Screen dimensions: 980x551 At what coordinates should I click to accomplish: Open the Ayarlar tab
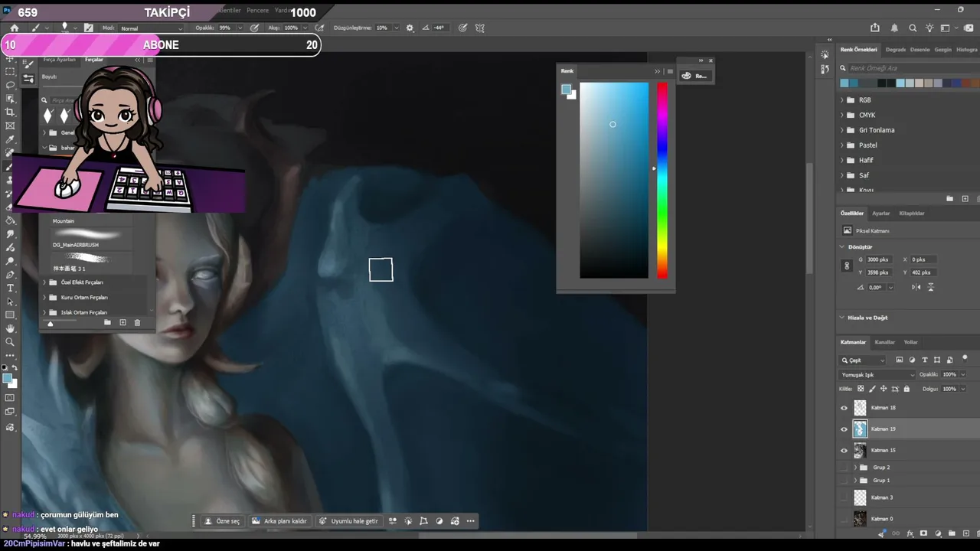pyautogui.click(x=881, y=214)
